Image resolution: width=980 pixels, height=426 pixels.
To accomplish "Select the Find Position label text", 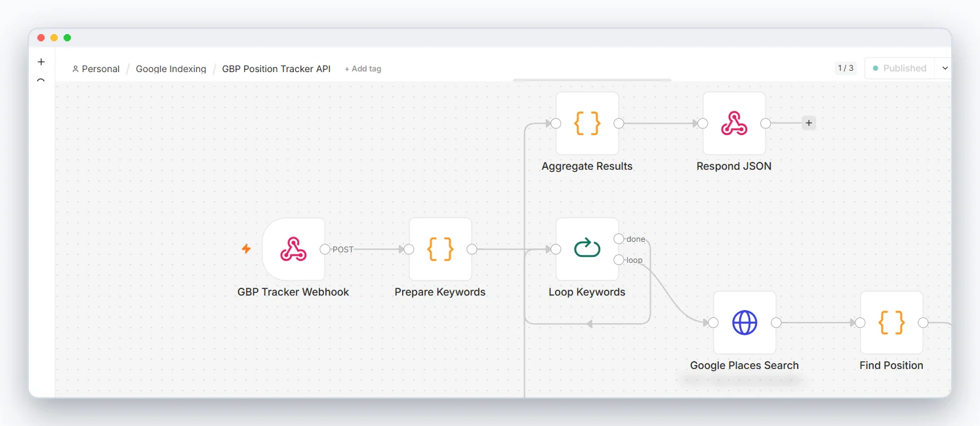I will point(891,366).
